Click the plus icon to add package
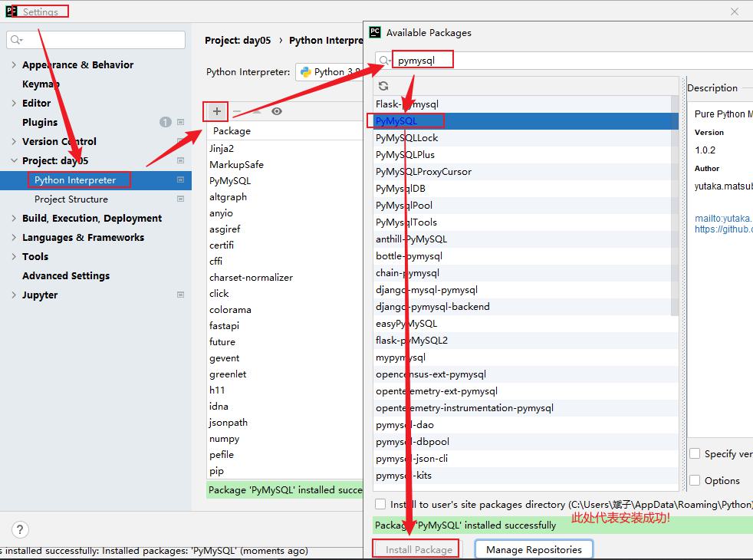 point(216,111)
